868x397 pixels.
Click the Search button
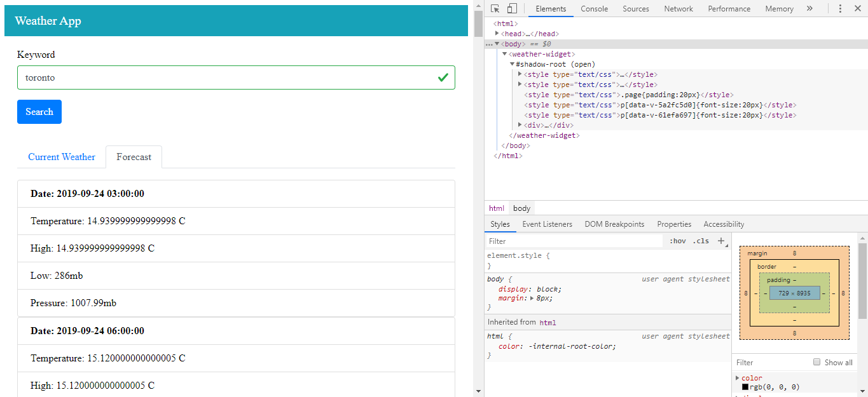pyautogui.click(x=39, y=112)
